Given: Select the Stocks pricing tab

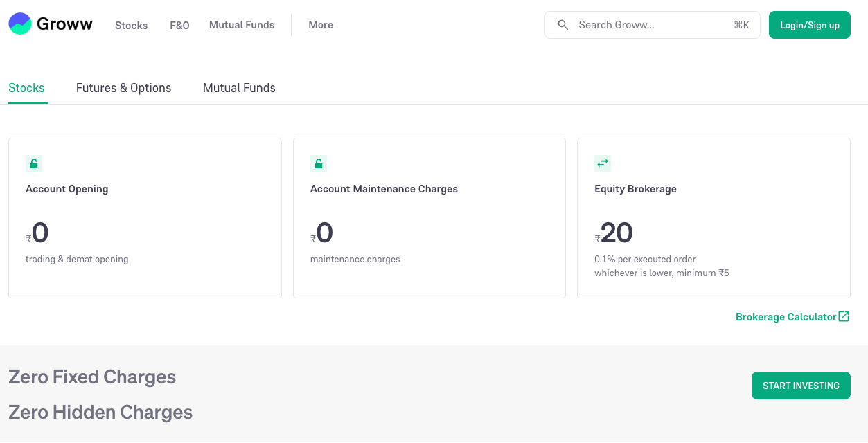Looking at the screenshot, I should (26, 88).
